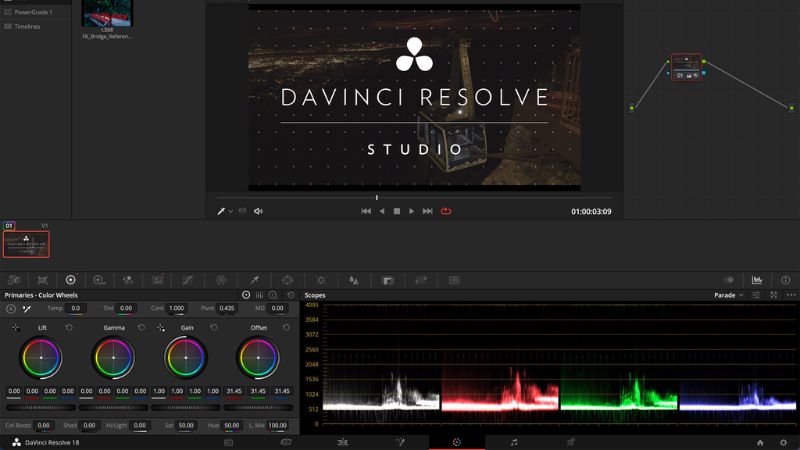
Task: Open the Motion Effects palette
Action: (158, 280)
